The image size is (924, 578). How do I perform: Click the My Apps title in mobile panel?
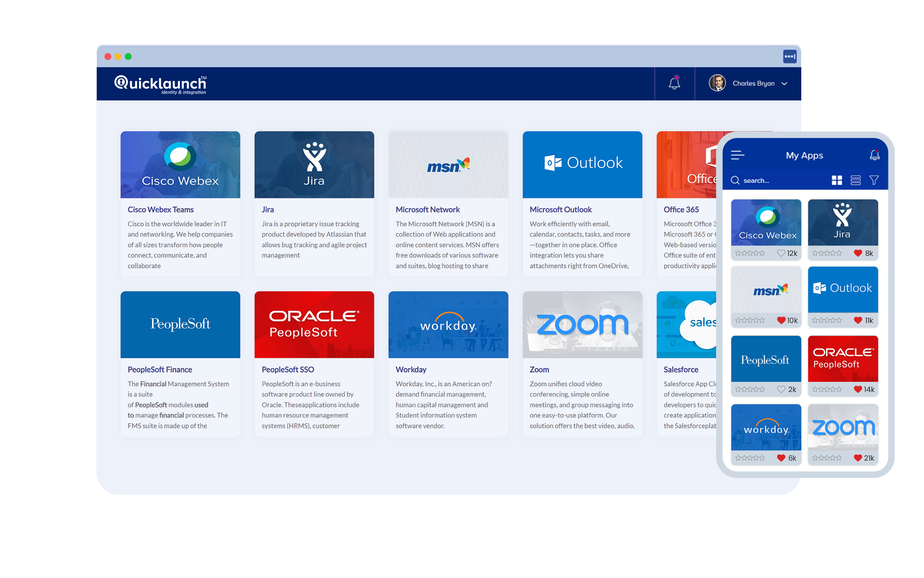click(x=804, y=155)
